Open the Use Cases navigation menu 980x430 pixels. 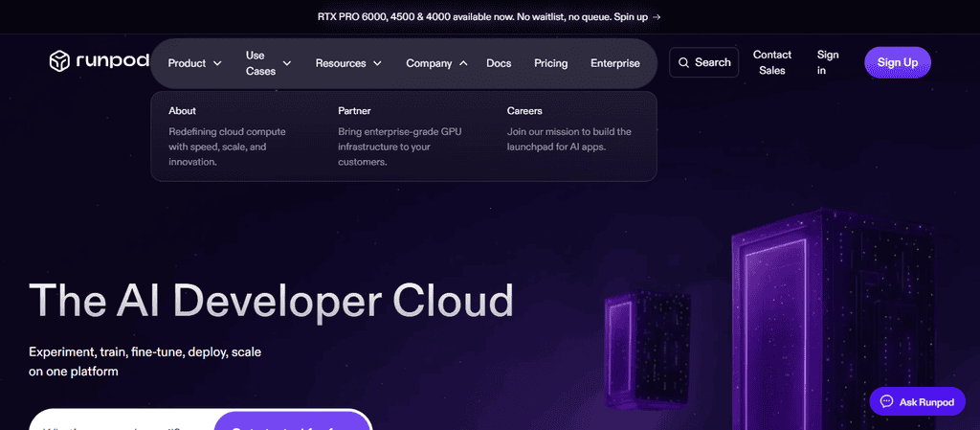tap(269, 63)
